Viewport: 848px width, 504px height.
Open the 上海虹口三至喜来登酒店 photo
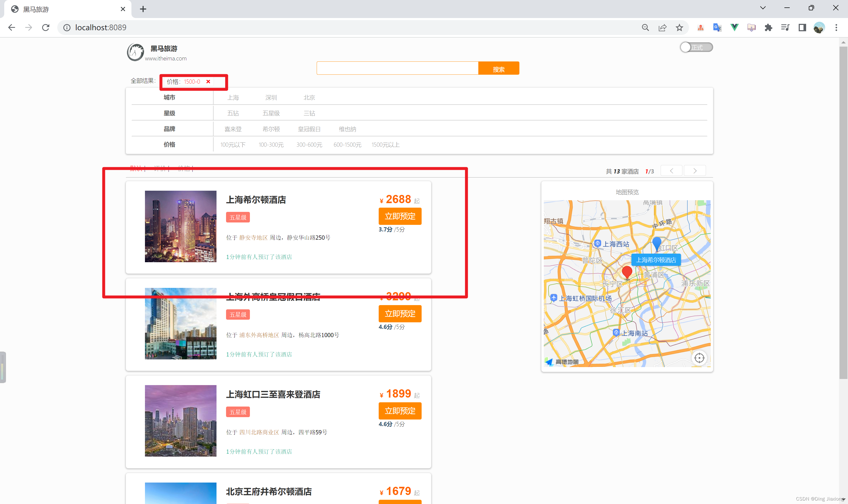point(180,421)
